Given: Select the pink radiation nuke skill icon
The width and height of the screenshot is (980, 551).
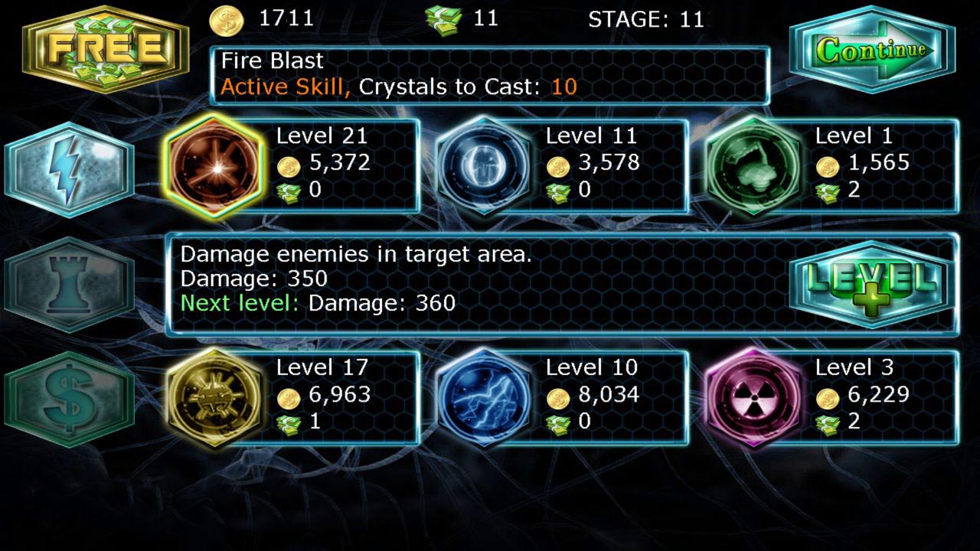Looking at the screenshot, I should click(x=753, y=397).
